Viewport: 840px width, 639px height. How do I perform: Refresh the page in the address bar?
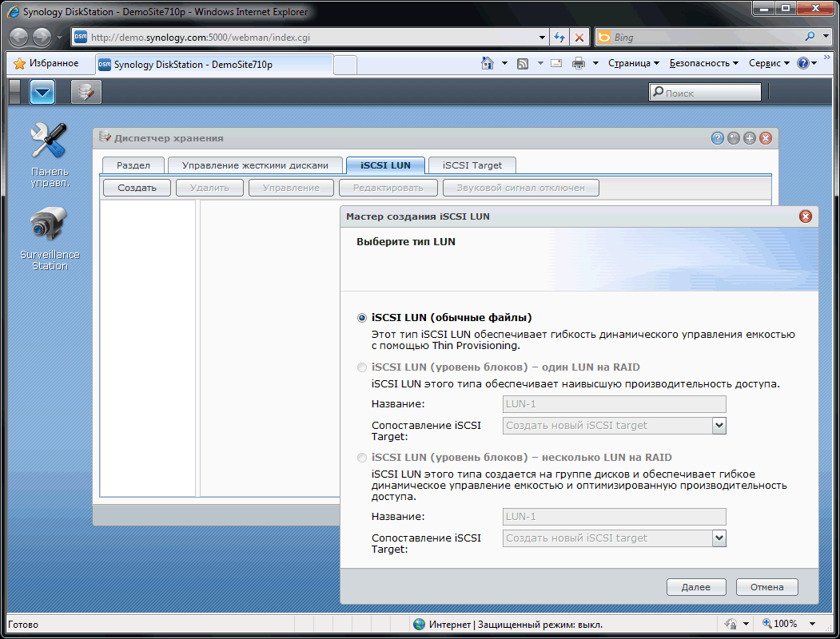[559, 38]
